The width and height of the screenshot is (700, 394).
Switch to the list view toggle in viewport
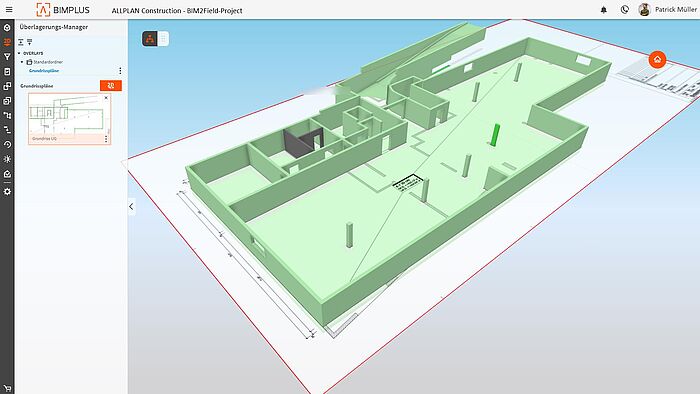[x=163, y=39]
